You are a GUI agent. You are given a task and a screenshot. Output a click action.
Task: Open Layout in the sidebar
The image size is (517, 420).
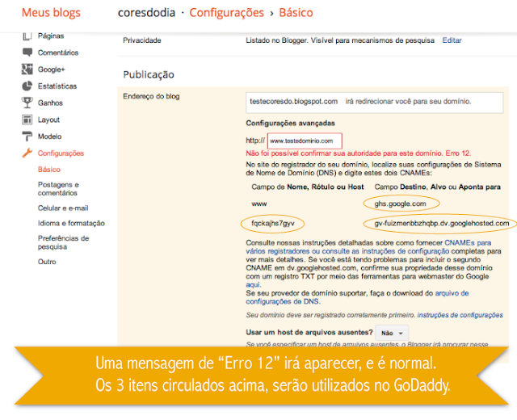tap(48, 120)
